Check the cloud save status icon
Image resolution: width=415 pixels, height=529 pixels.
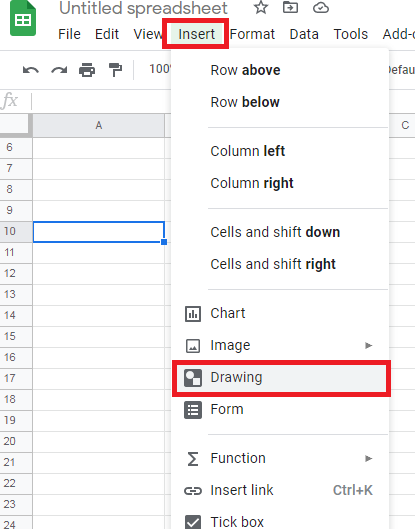point(321,7)
